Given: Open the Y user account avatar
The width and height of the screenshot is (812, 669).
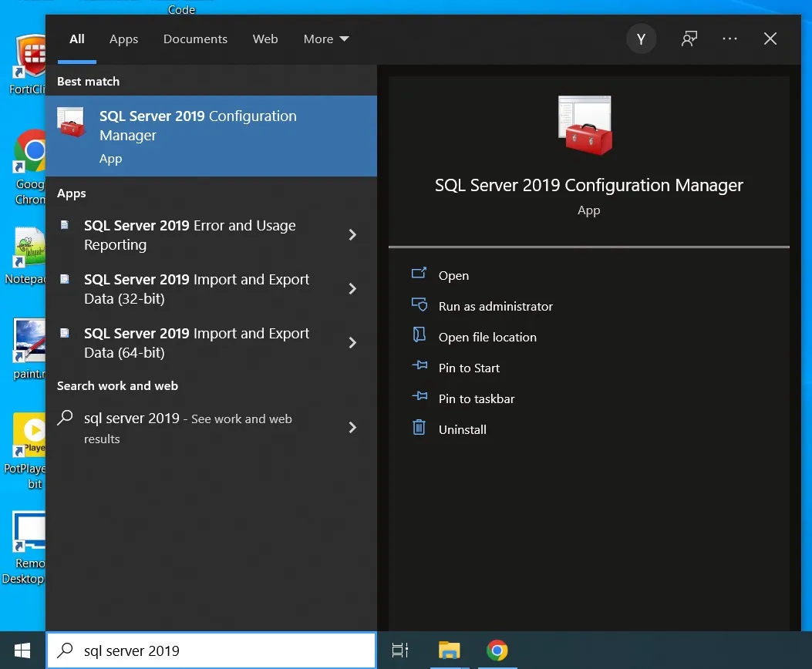Looking at the screenshot, I should (641, 39).
